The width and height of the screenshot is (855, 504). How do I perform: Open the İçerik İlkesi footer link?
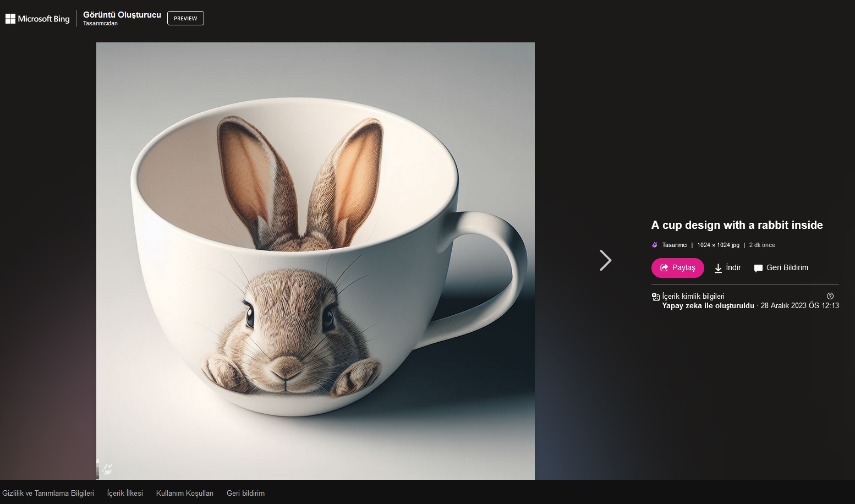click(125, 494)
